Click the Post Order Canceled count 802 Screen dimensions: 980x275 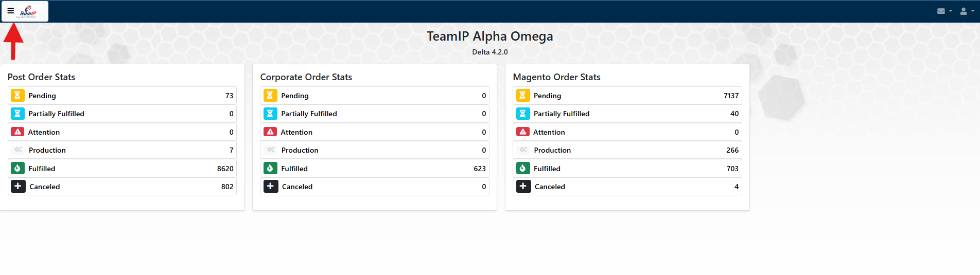227,187
